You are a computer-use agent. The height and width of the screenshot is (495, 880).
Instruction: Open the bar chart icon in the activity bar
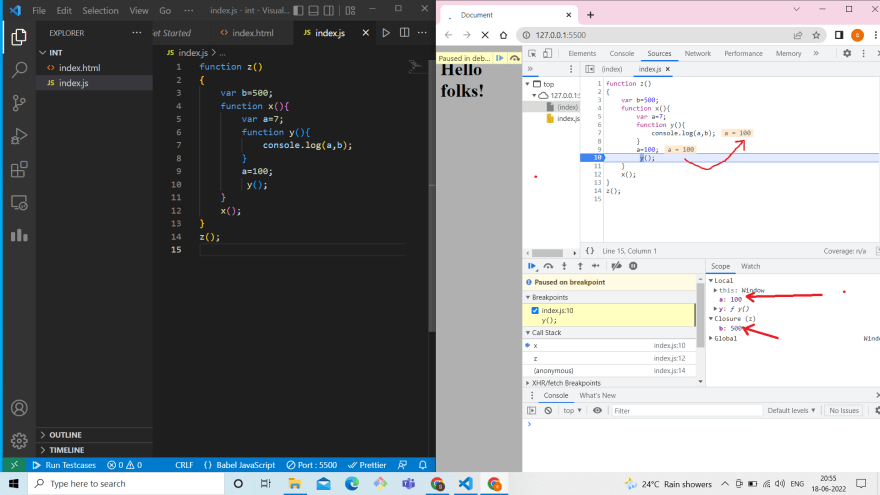click(19, 235)
